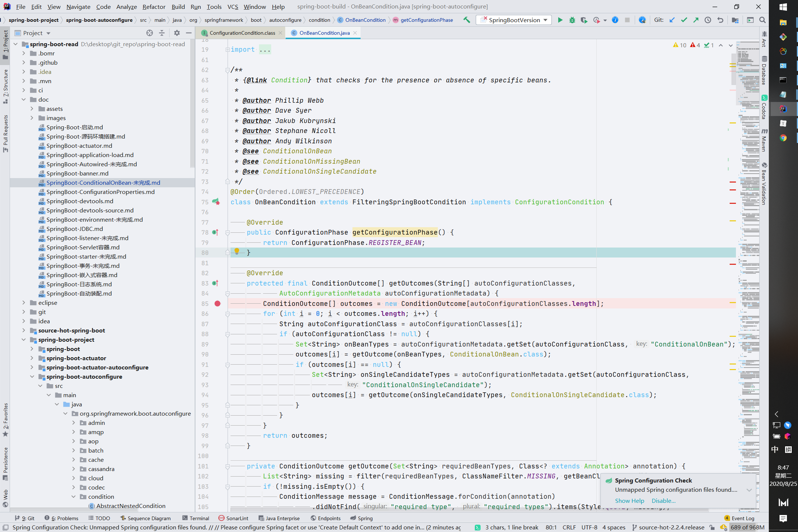Click the intention lightbulb on line 80

(237, 252)
